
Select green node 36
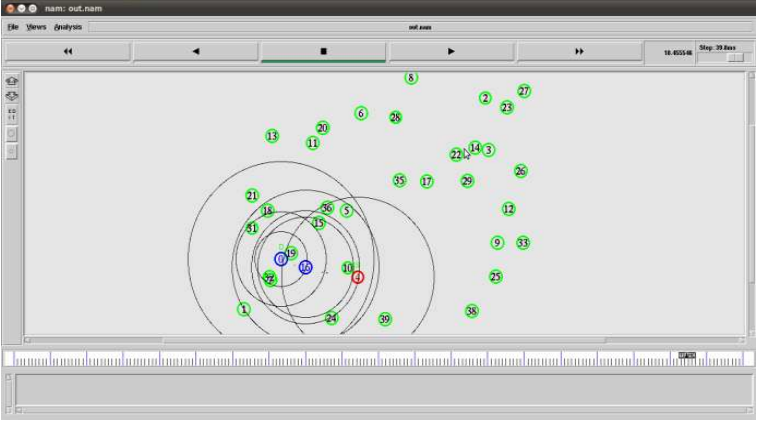pos(327,208)
